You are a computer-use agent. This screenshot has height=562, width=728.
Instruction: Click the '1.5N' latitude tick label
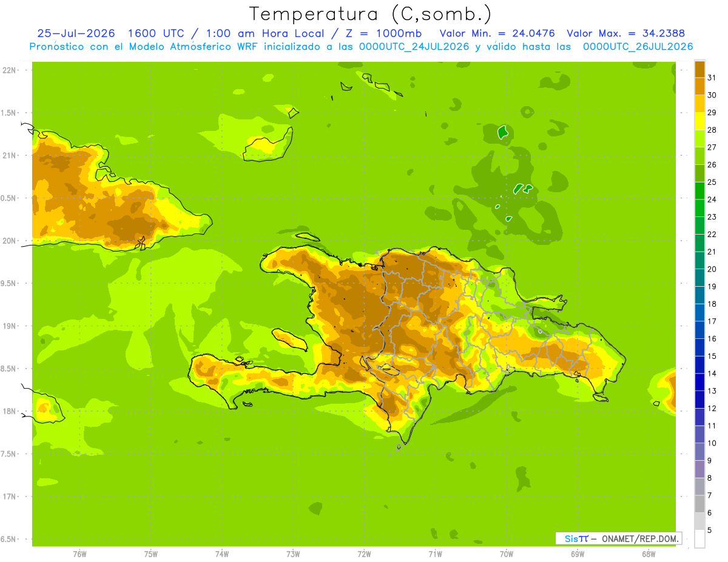[x=9, y=113]
